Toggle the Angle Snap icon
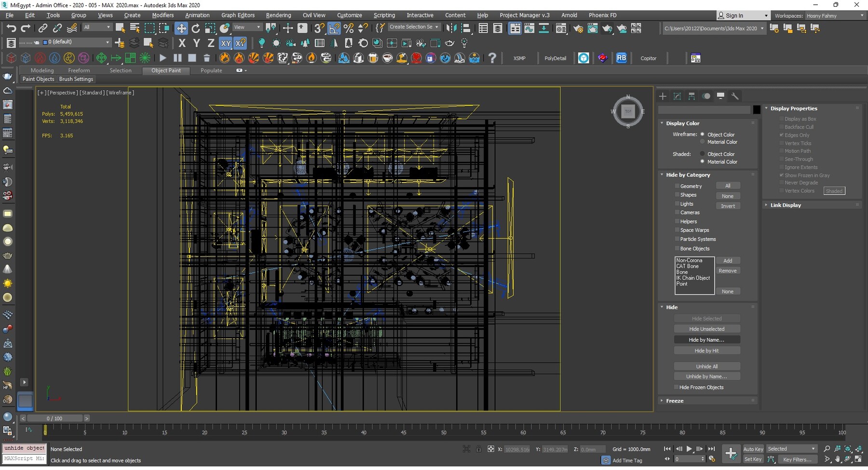Image resolution: width=868 pixels, height=470 pixels. pyautogui.click(x=334, y=28)
